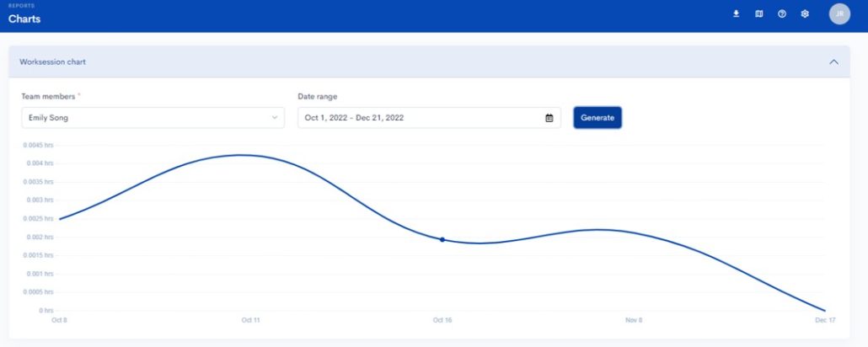Open the calendar icon in Date range
868x347 pixels.
point(549,118)
